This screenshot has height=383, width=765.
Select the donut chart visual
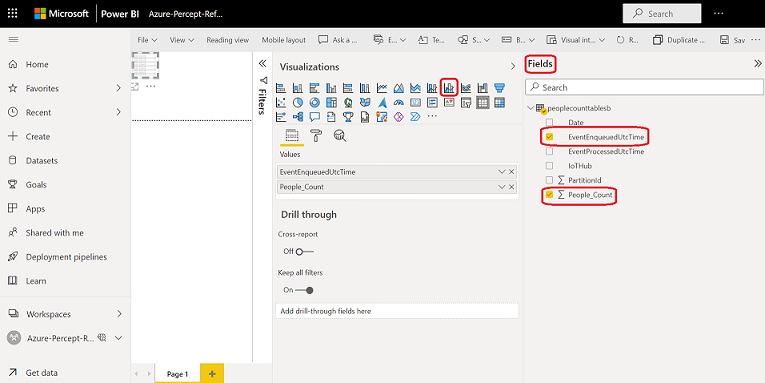pos(314,102)
